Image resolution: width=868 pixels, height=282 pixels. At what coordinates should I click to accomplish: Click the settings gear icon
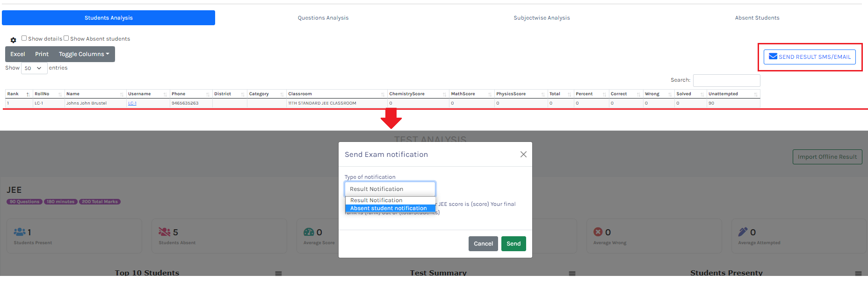(x=13, y=40)
